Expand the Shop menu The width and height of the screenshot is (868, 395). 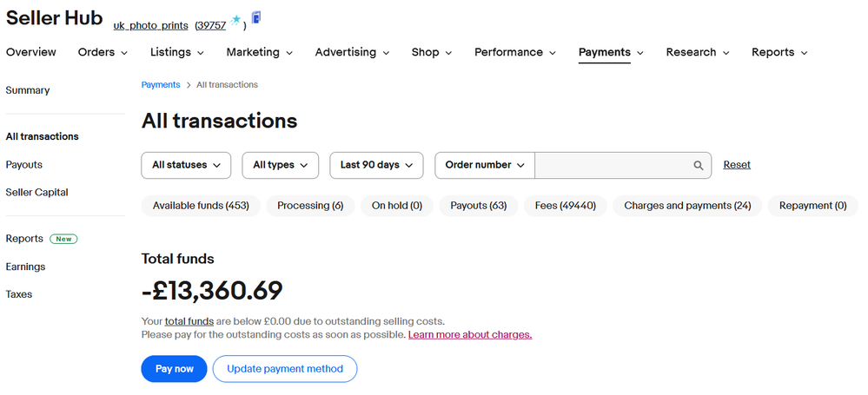[432, 52]
